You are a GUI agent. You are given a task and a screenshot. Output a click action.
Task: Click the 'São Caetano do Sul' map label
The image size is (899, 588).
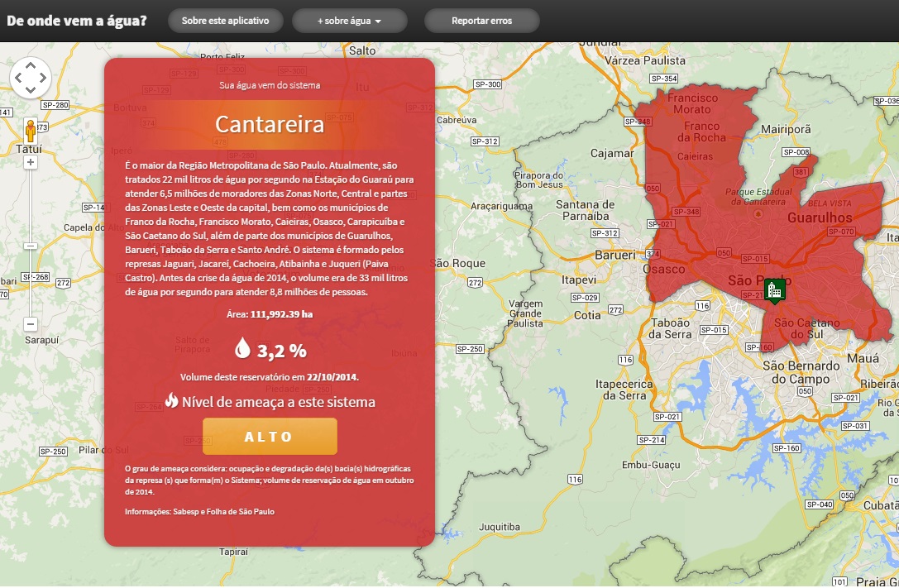point(806,328)
